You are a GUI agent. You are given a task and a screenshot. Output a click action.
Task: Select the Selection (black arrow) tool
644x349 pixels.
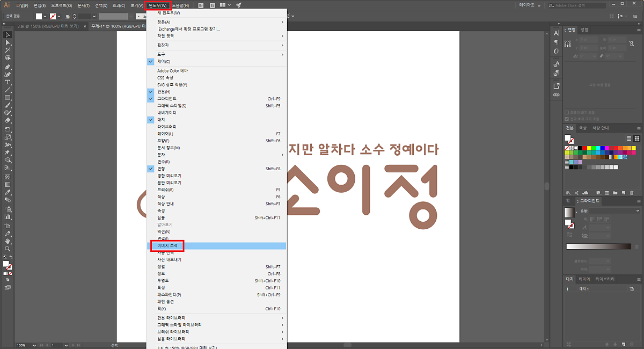pyautogui.click(x=8, y=35)
